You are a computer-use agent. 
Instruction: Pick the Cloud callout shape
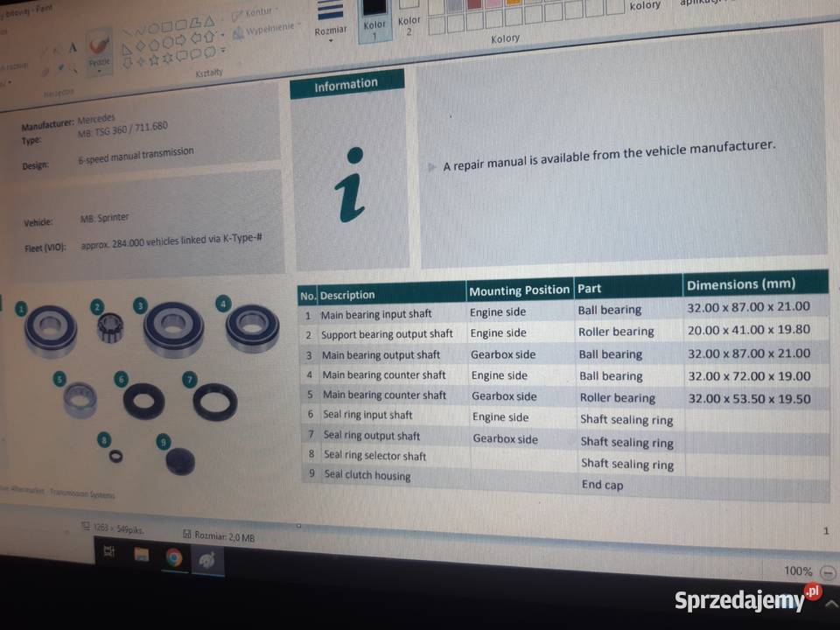click(209, 52)
